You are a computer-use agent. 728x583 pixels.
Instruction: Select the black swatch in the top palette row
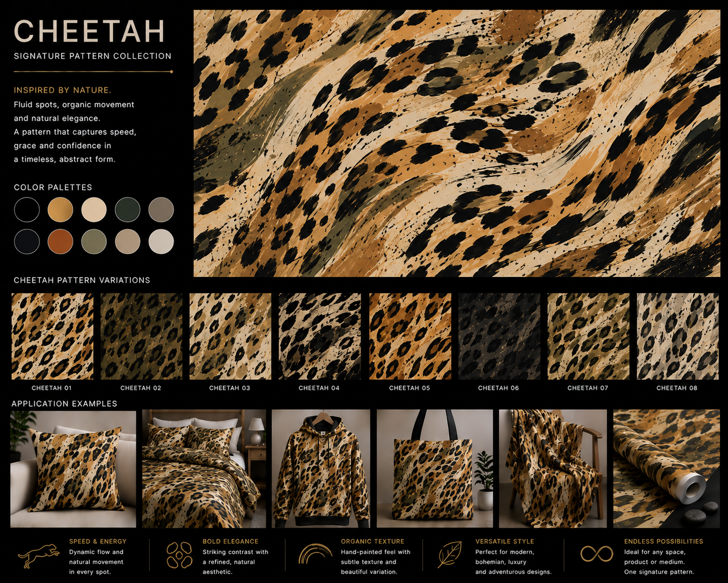[x=27, y=210]
